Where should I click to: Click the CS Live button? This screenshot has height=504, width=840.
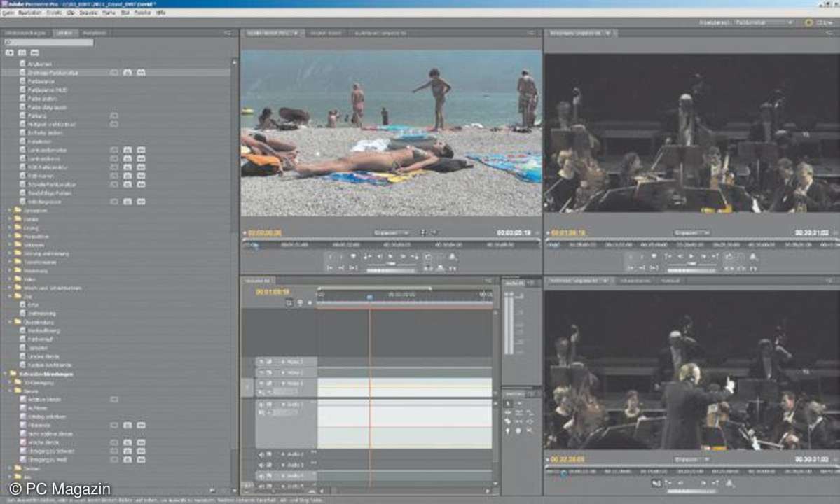[820, 22]
